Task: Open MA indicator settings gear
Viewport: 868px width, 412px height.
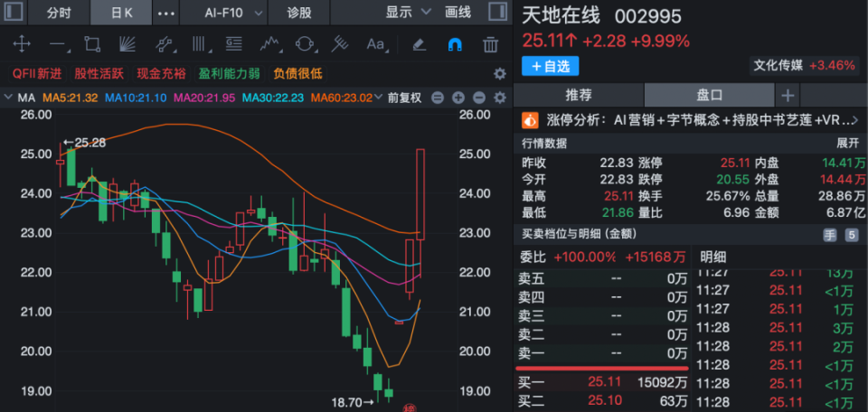Action: click(499, 98)
